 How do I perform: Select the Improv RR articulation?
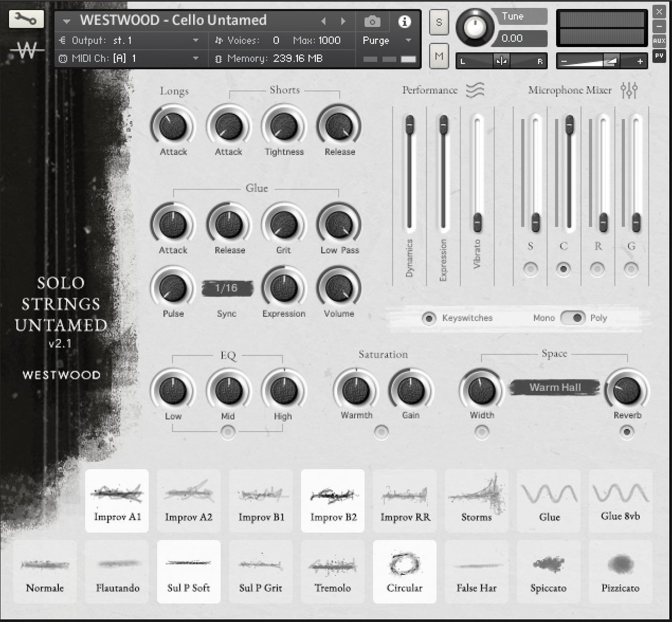coord(405,501)
